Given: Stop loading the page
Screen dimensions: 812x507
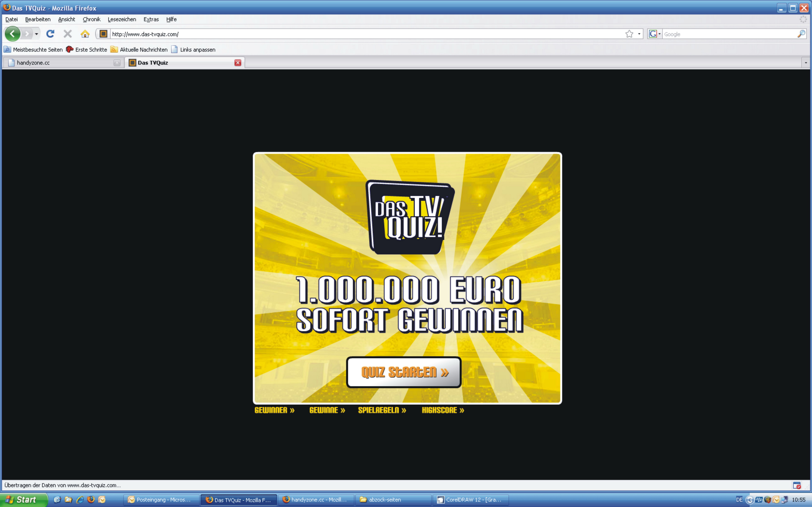Looking at the screenshot, I should (68, 34).
